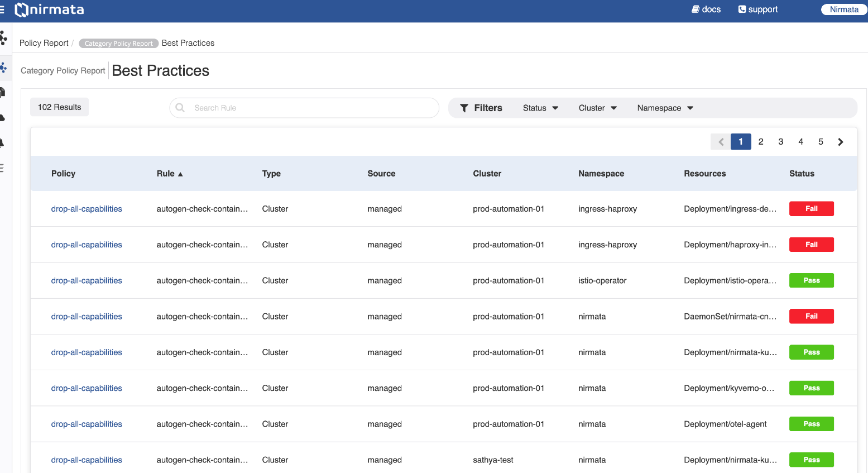Select results page 1
This screenshot has height=473, width=868.
pyautogui.click(x=741, y=142)
